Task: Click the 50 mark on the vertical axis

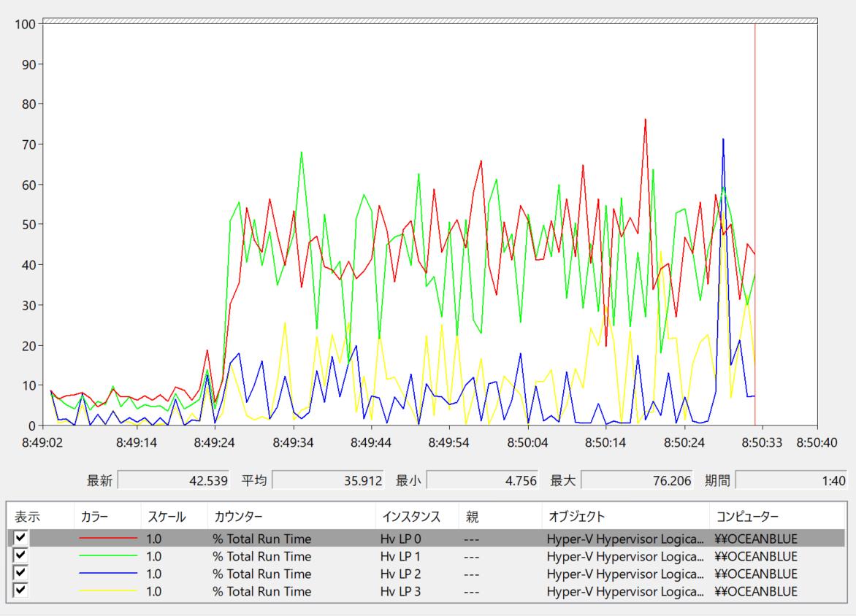Action: (29, 225)
